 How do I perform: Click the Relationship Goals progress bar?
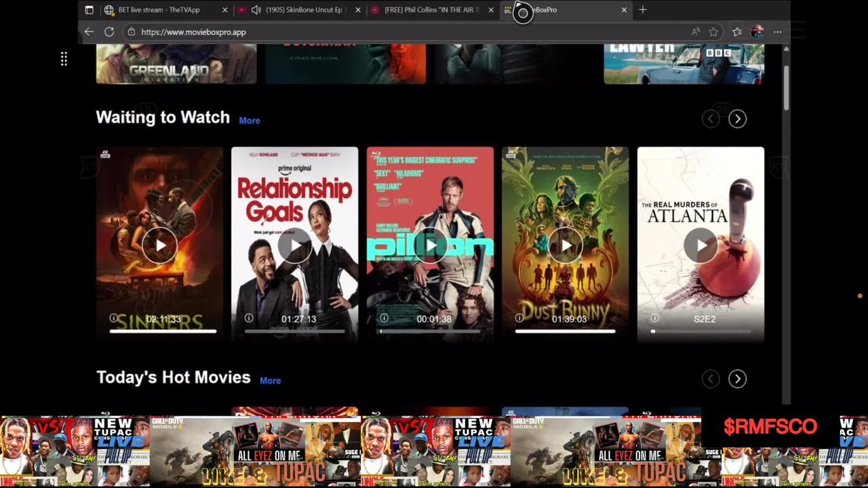(x=295, y=331)
